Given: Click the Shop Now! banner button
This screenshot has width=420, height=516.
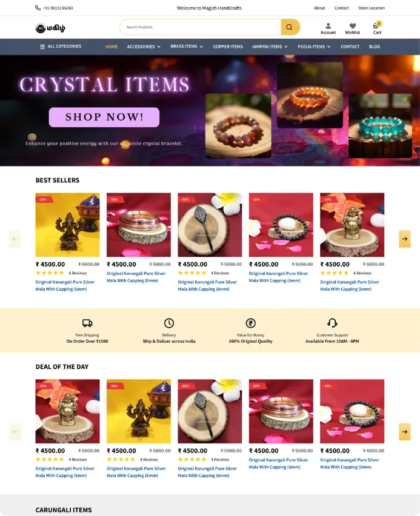Looking at the screenshot, I should [x=104, y=117].
